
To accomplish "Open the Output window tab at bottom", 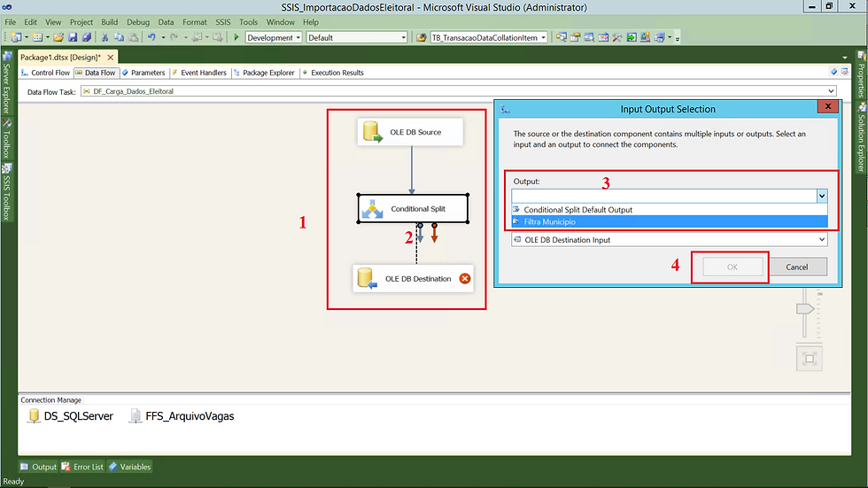I will (39, 467).
